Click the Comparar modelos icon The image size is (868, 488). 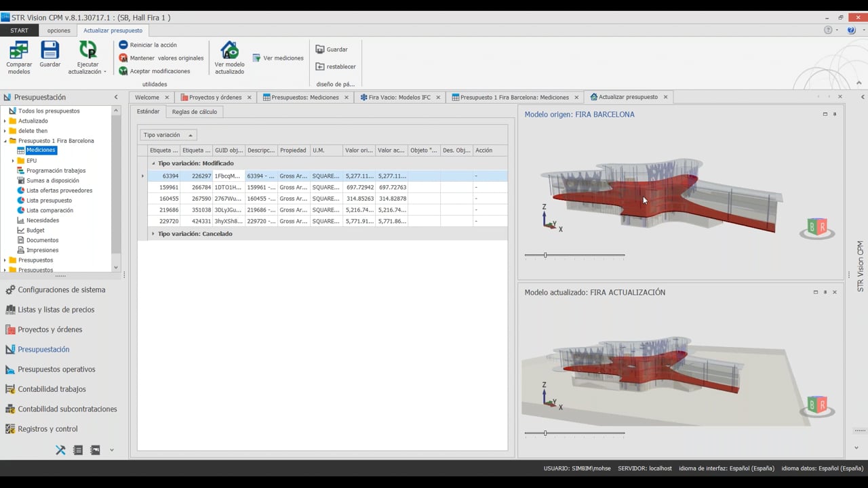tap(19, 58)
